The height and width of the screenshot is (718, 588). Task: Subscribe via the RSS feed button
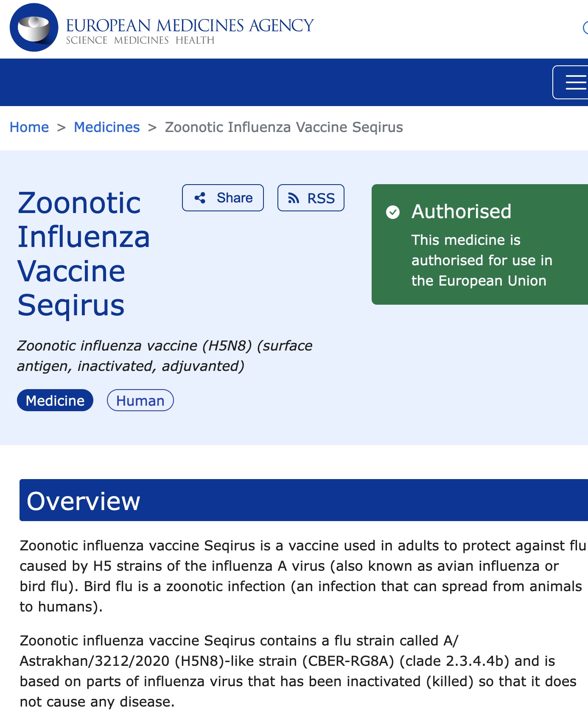(311, 198)
